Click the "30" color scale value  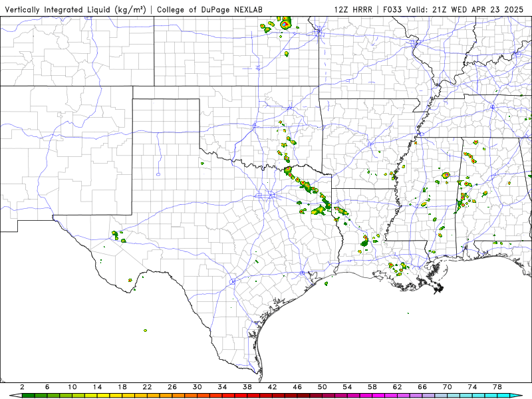(x=198, y=387)
